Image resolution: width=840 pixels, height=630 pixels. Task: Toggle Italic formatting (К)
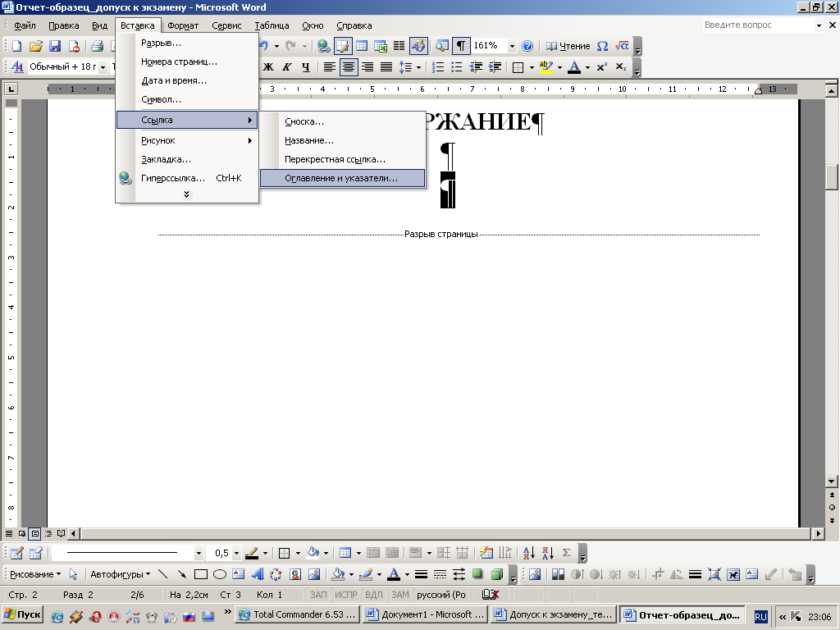point(287,67)
